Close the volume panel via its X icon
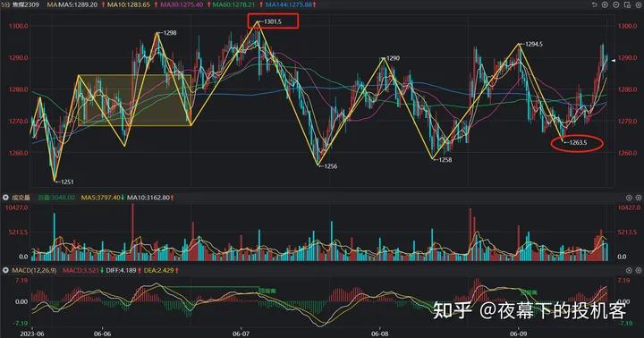 (x=639, y=198)
